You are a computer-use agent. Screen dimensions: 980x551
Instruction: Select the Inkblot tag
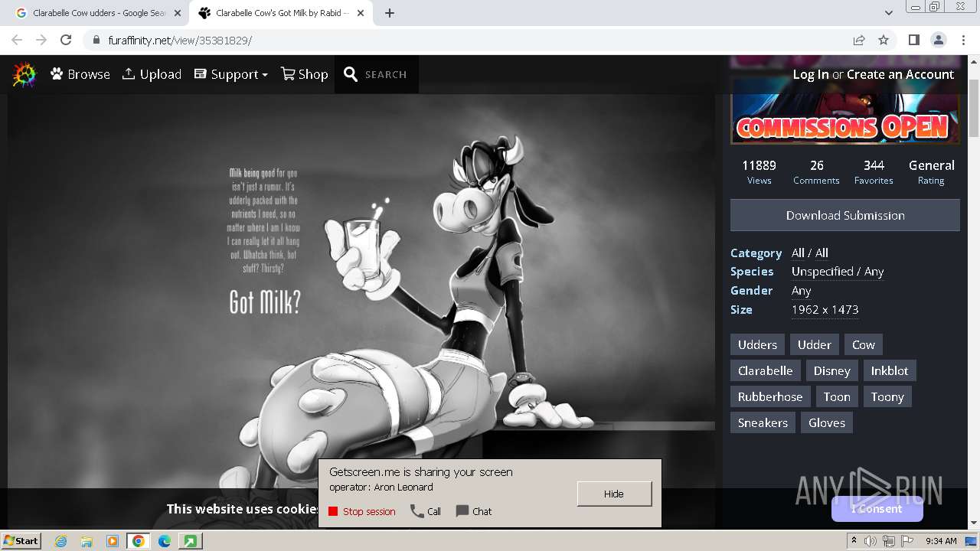tap(890, 370)
